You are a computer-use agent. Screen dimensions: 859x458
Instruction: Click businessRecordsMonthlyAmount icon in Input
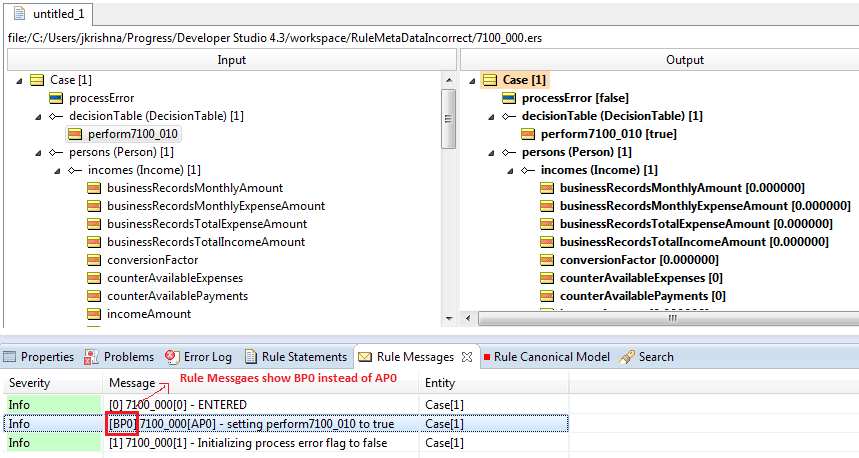tap(94, 188)
